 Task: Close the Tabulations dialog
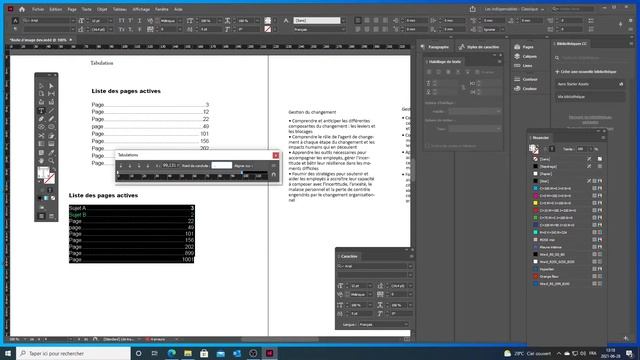[x=276, y=156]
